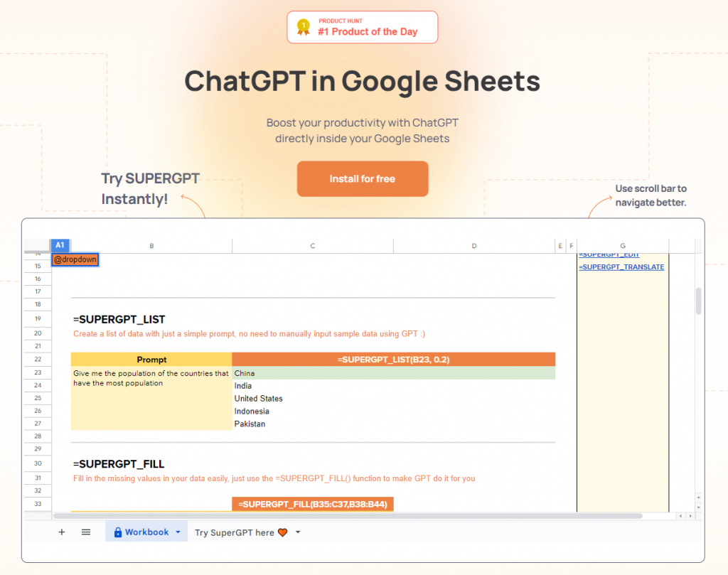
Task: Click the scroll up arrow
Action: point(698,498)
